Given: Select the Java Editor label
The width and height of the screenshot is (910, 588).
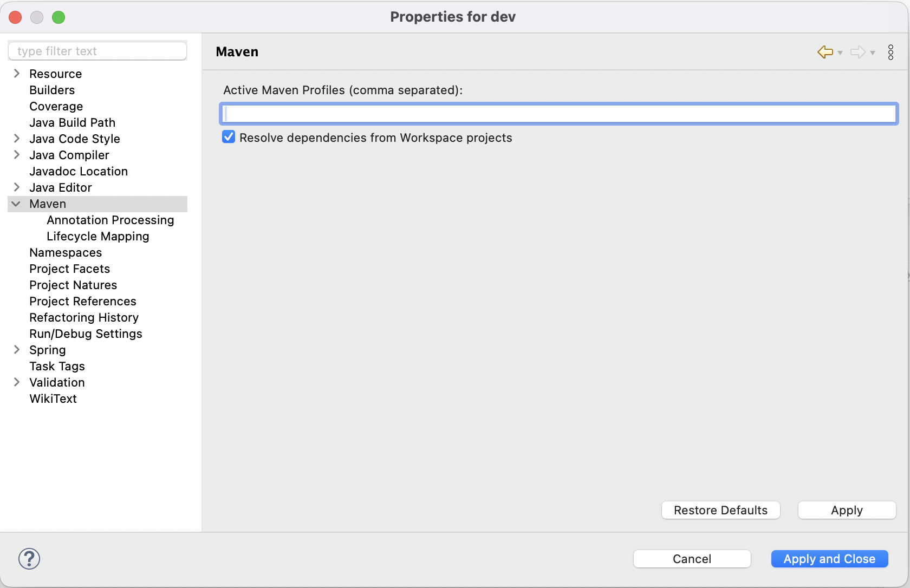Looking at the screenshot, I should (x=61, y=187).
